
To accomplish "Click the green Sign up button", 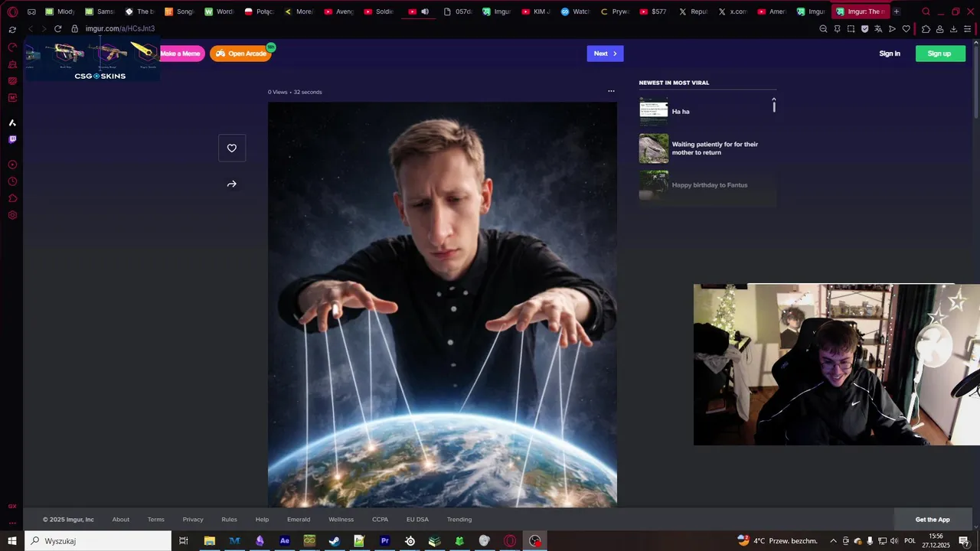I will tap(939, 54).
